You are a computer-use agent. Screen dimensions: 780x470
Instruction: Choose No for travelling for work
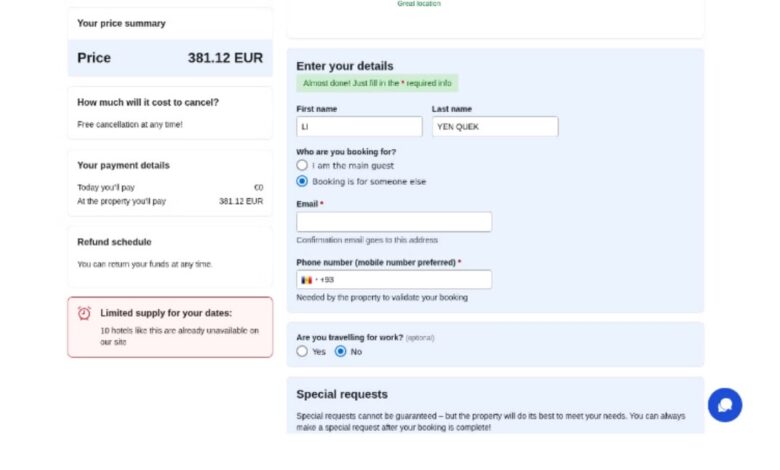click(x=340, y=351)
